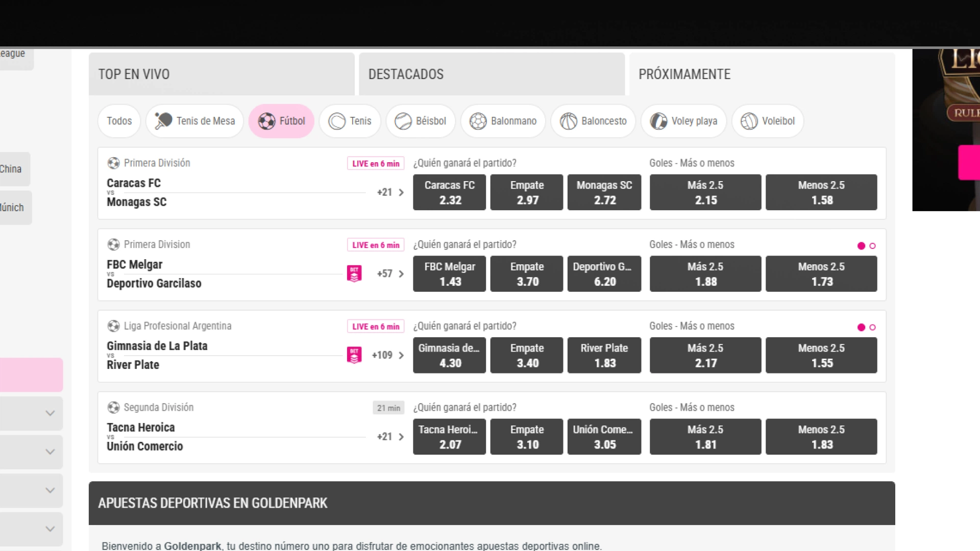Click the bet builder icon for FBC Melgar
Screen dimensions: 980x551
(354, 273)
